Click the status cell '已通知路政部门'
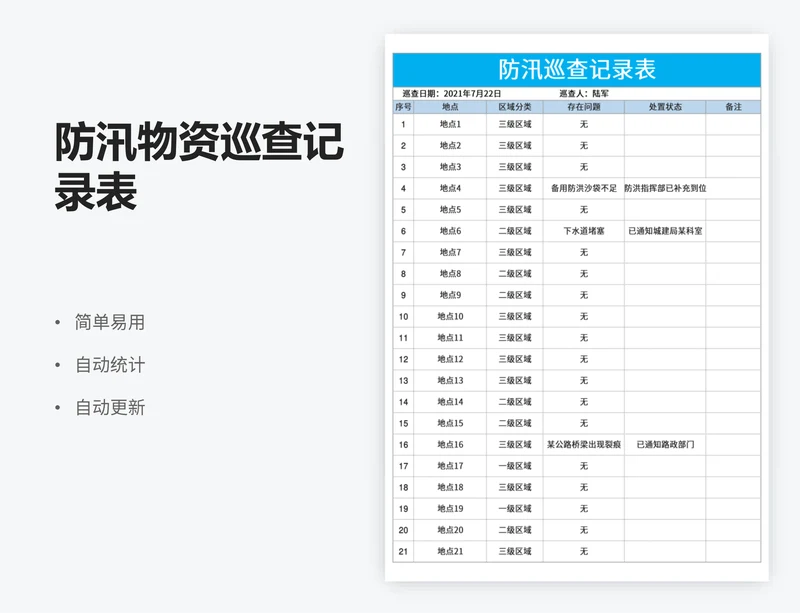Viewport: 800px width, 613px height. 665,445
